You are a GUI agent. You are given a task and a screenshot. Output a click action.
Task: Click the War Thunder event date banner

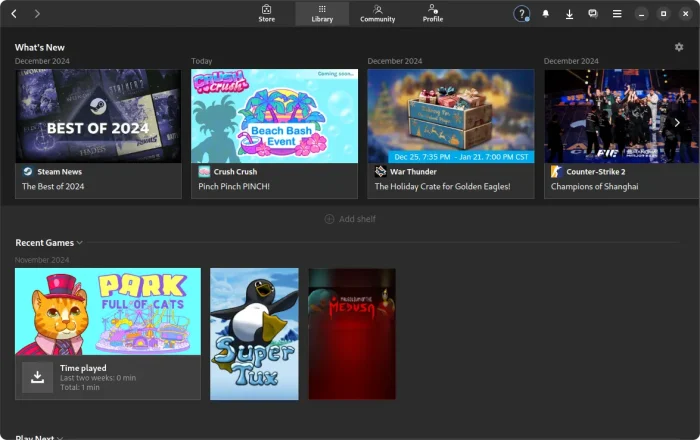tap(461, 157)
